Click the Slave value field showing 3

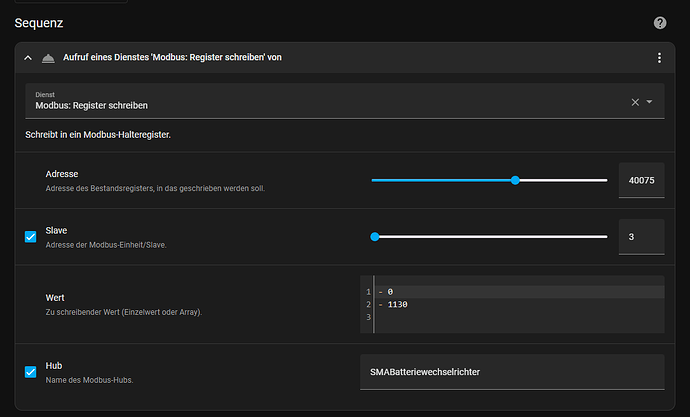[642, 237]
